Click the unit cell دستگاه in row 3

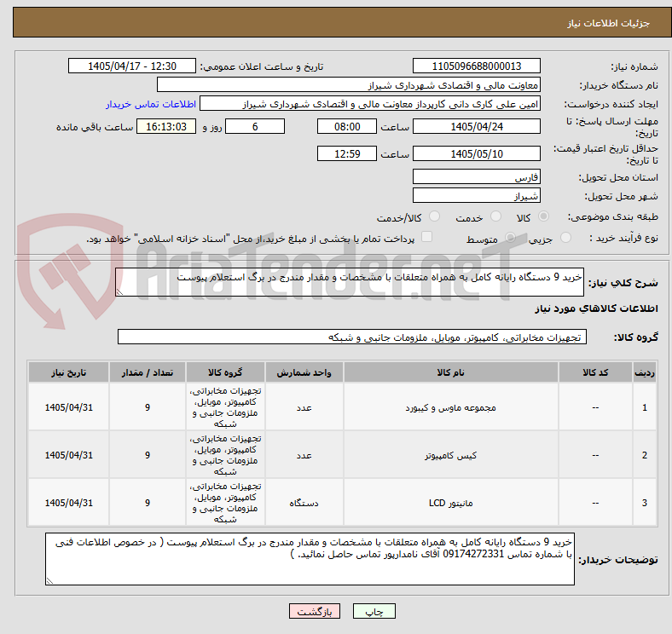(x=304, y=503)
